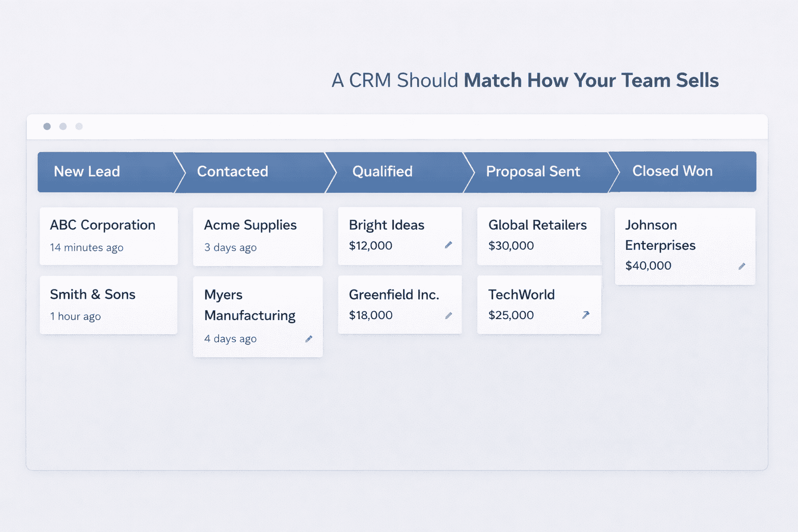Screen dimensions: 798x532
Task: Select the Contacted pipeline stage
Action: [x=232, y=171]
